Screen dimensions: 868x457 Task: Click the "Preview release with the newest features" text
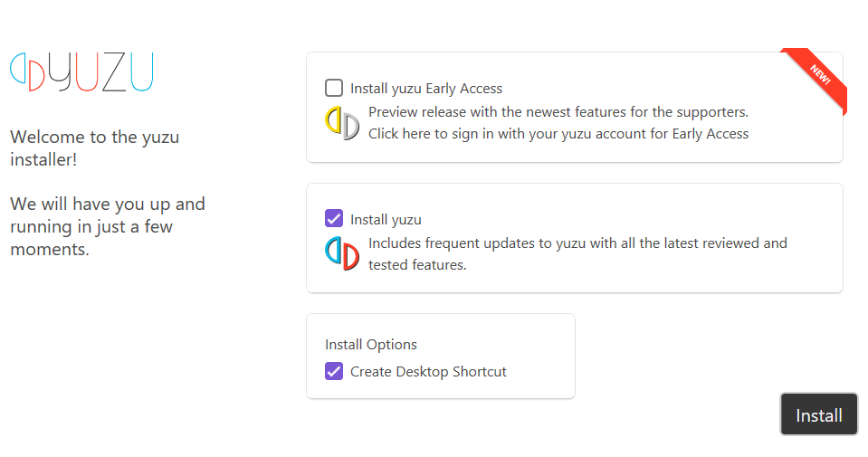point(558,113)
